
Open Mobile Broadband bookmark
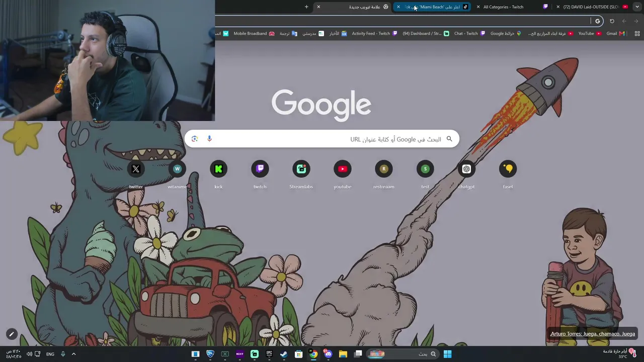tap(254, 34)
